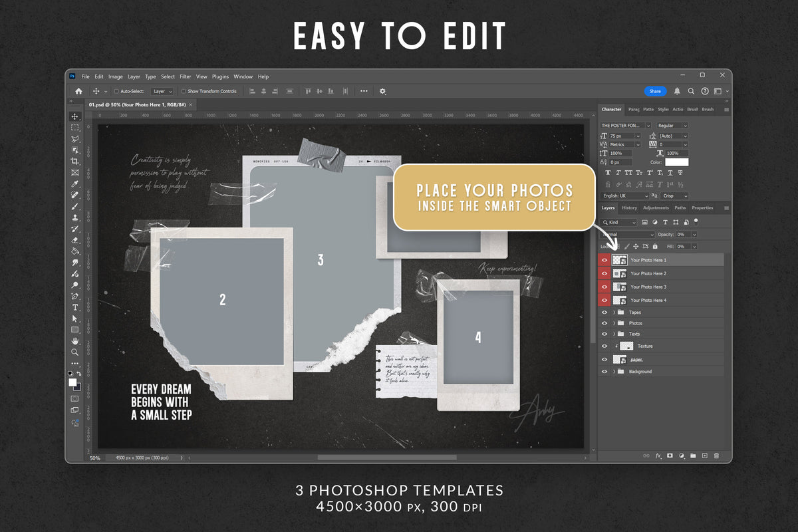The height and width of the screenshot is (532, 798).
Task: Select the Clone Stamp tool
Action: [x=75, y=217]
